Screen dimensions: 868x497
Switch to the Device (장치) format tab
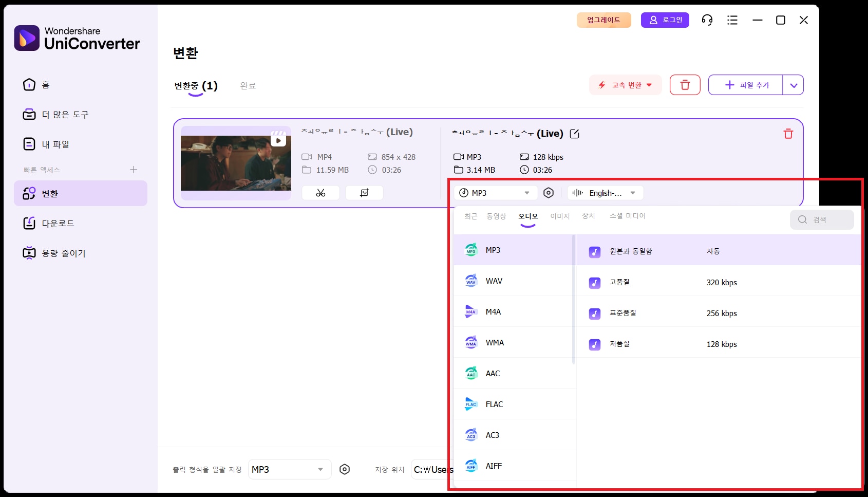coord(588,216)
